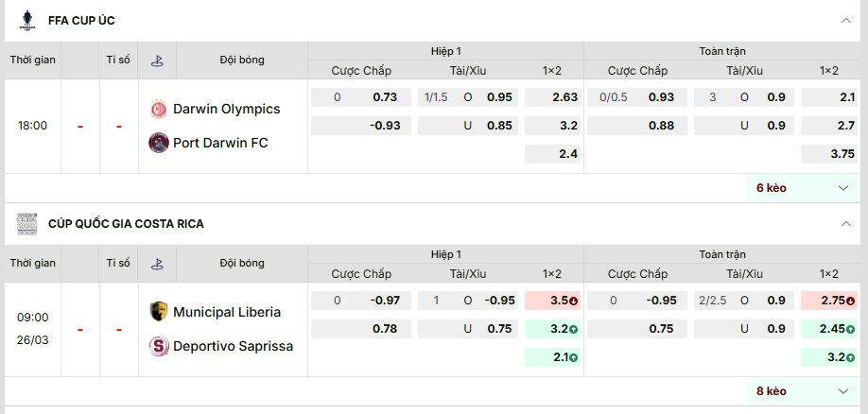Screen dimensions: 868x414
Task: Open the Deportivo Saprissa team link
Action: point(233,346)
